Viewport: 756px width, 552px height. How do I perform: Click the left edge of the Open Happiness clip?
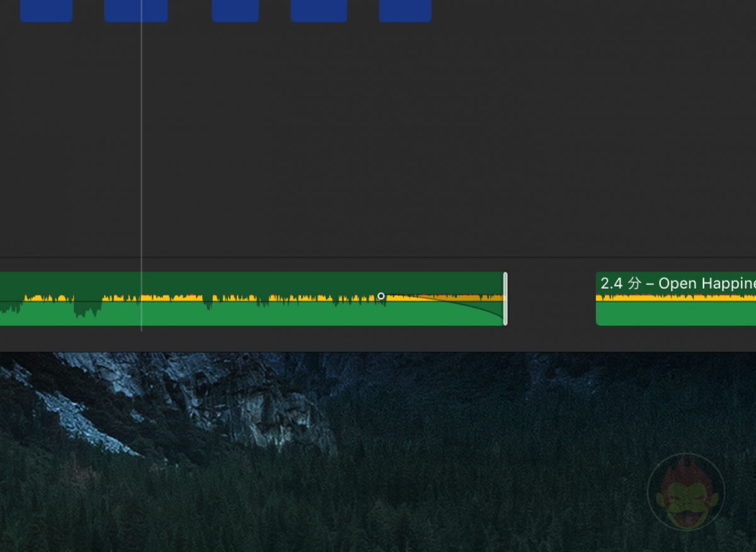[x=597, y=298]
